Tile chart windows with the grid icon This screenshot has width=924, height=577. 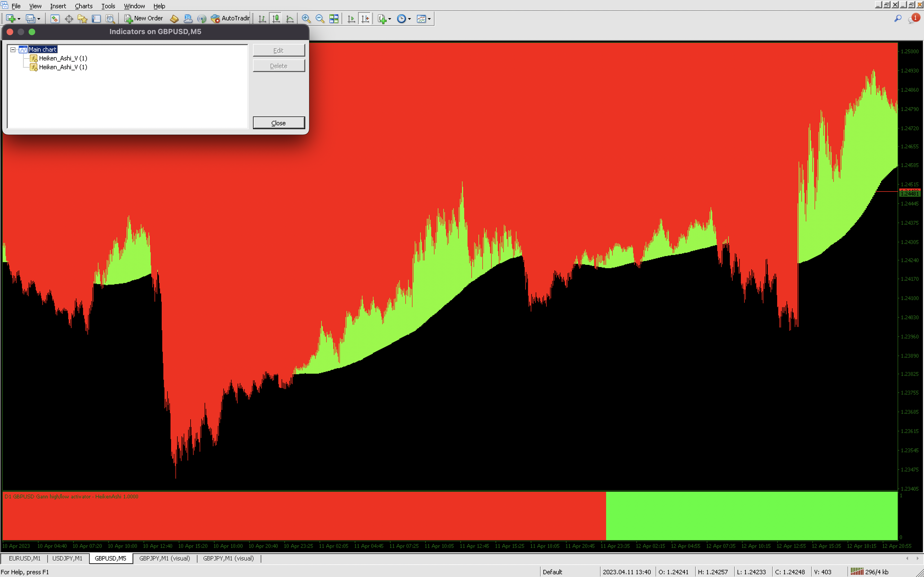[x=334, y=18]
